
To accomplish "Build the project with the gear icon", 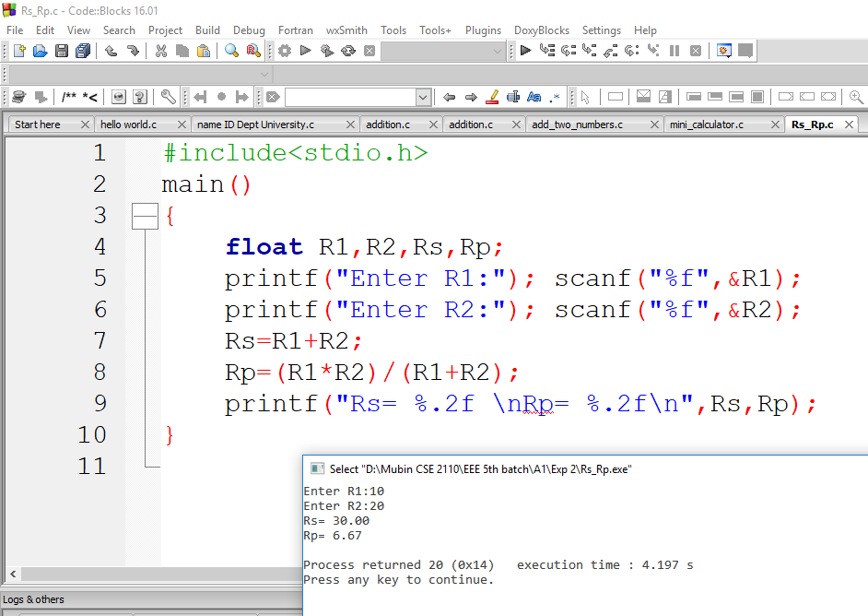I will pyautogui.click(x=284, y=51).
